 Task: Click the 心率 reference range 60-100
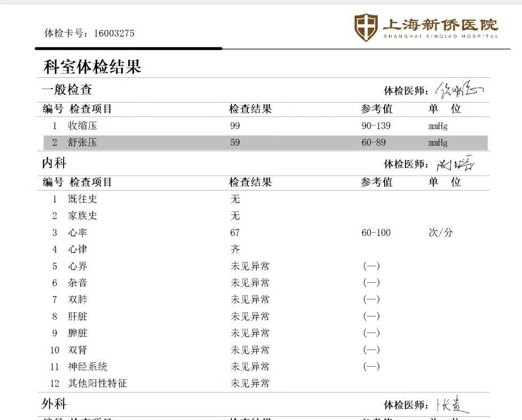click(x=376, y=233)
